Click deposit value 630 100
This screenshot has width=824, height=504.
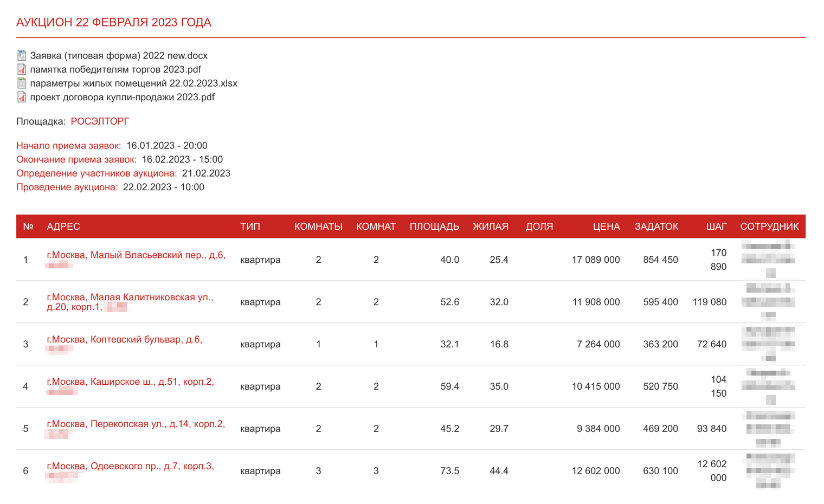coord(660,471)
